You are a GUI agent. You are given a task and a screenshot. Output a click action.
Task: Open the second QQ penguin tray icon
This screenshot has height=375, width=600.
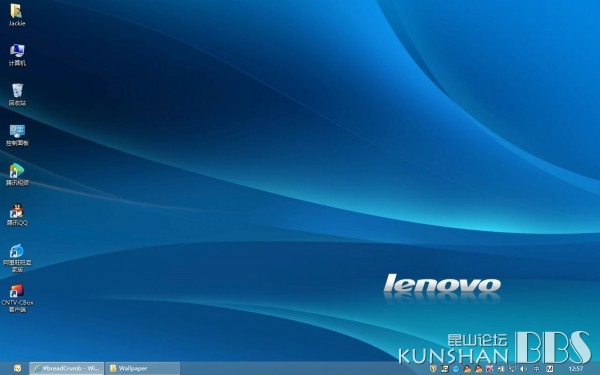coord(479,369)
